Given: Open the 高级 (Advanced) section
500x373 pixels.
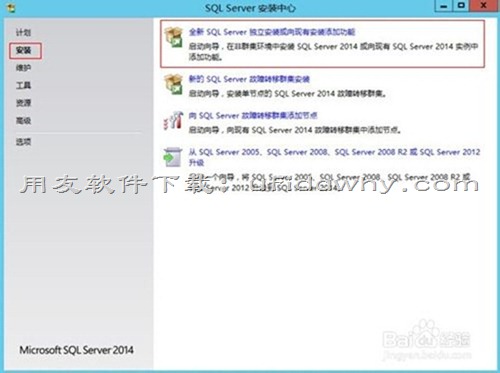Looking at the screenshot, I should click(23, 121).
